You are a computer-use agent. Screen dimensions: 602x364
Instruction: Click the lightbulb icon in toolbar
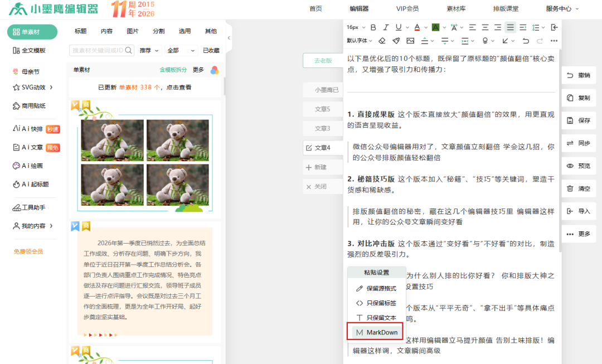pos(486,41)
